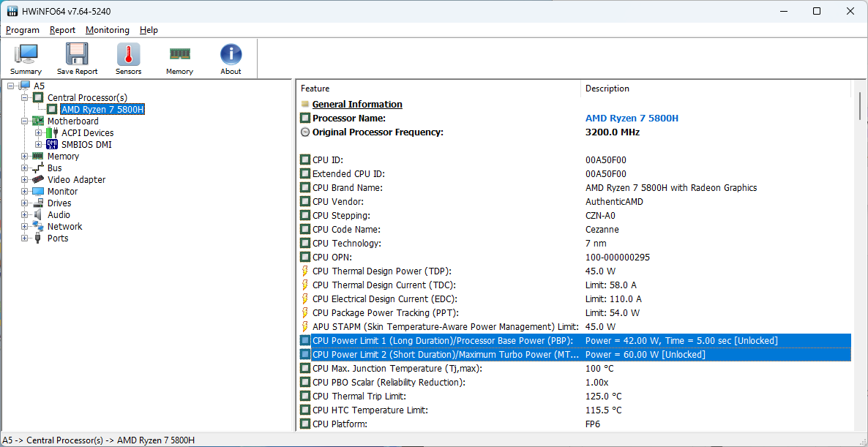
Task: Click the CPU Thermal Trip Limit row
Action: tap(574, 396)
